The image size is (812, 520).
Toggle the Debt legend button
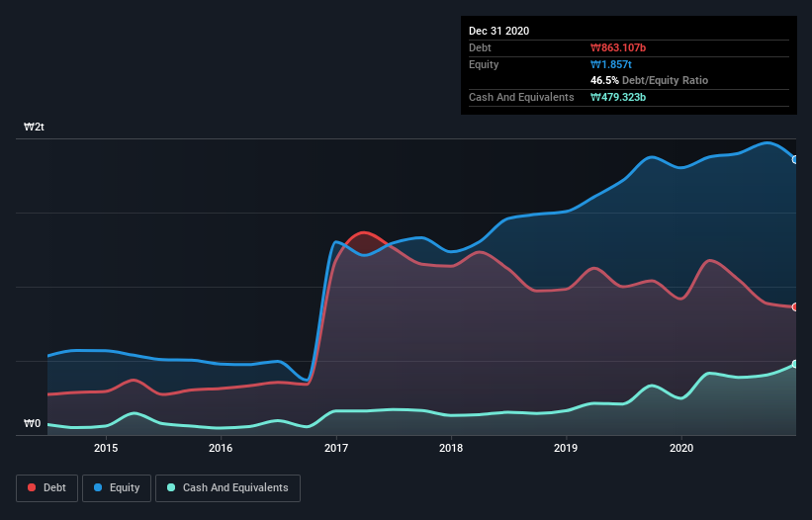tap(46, 488)
